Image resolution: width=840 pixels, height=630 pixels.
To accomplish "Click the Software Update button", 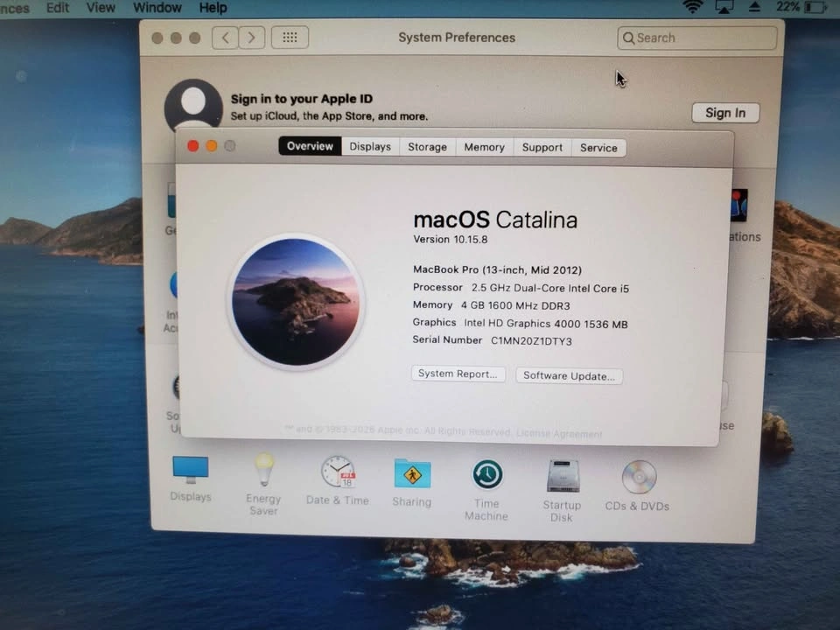I will coord(569,375).
